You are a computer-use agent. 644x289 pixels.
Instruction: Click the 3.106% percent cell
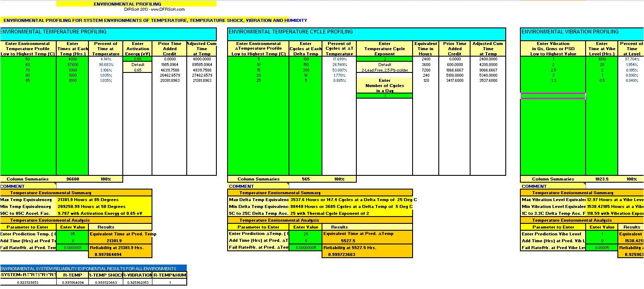(106, 70)
